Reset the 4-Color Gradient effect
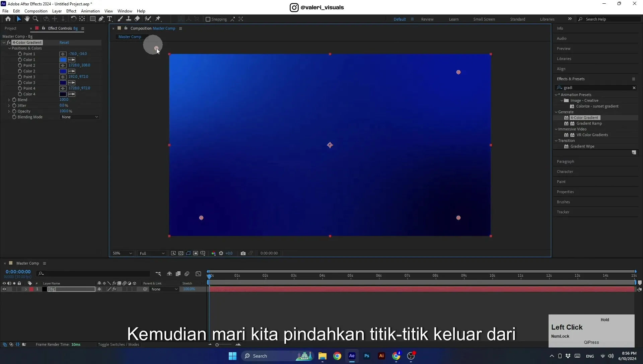643x364 pixels. pos(64,42)
